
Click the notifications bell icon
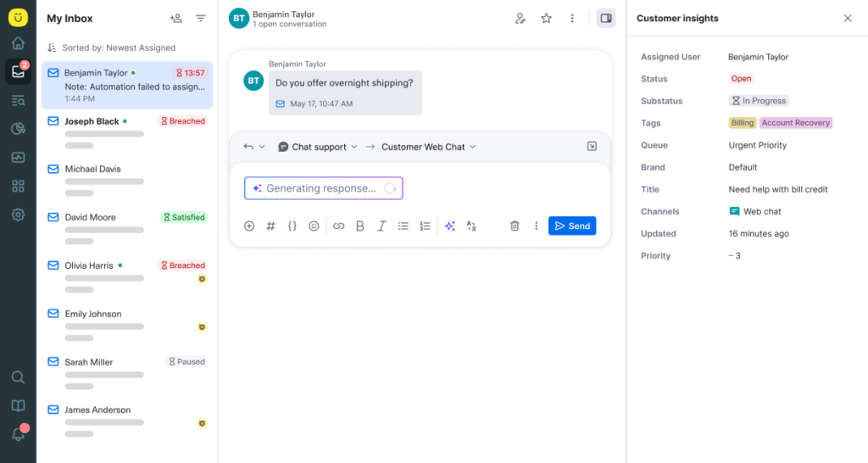[x=18, y=434]
